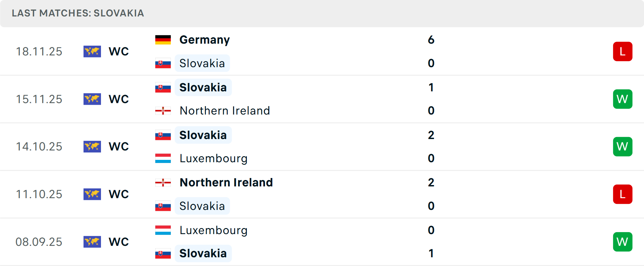
Task: Click the green W badge for 14.10.25 match
Action: pos(623,147)
